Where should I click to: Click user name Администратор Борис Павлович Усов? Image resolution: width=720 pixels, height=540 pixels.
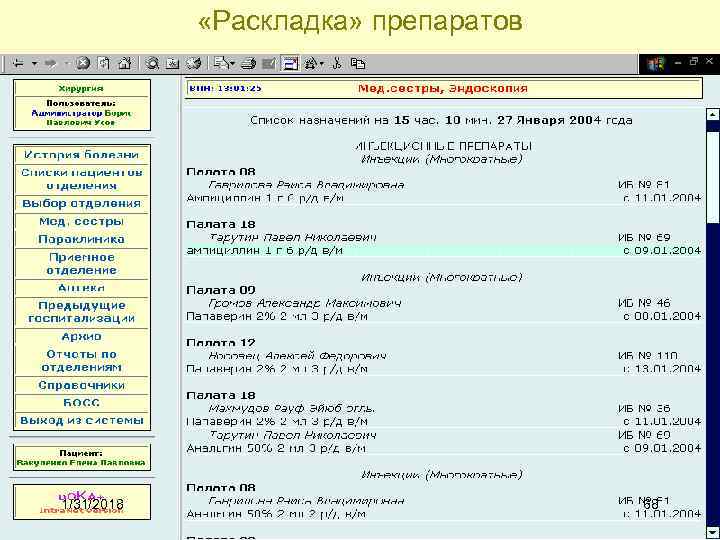click(x=81, y=118)
